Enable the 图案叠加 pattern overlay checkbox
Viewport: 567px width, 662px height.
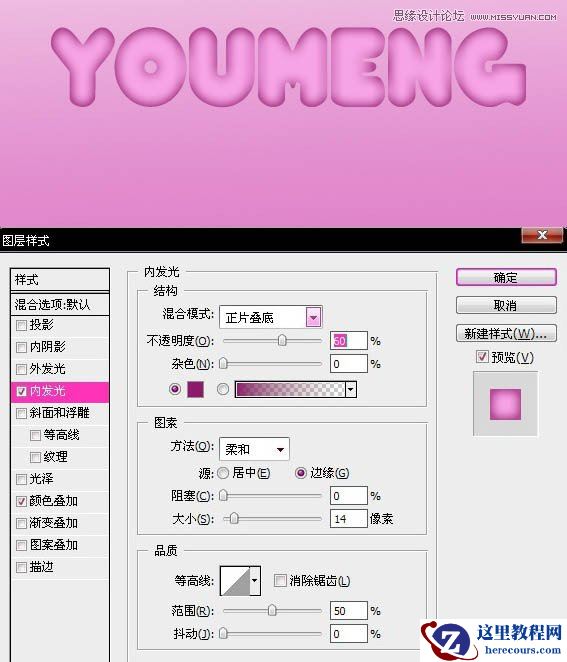point(21,545)
